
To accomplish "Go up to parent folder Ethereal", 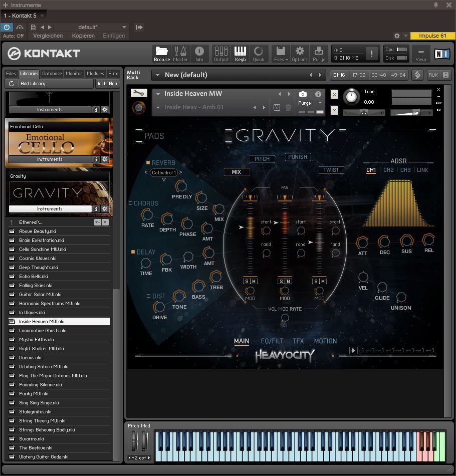I will coord(12,222).
